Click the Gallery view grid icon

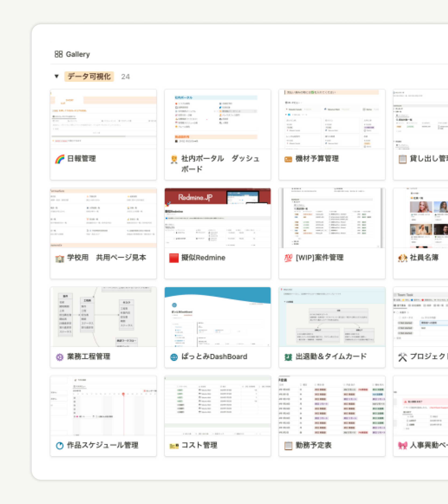pos(58,54)
